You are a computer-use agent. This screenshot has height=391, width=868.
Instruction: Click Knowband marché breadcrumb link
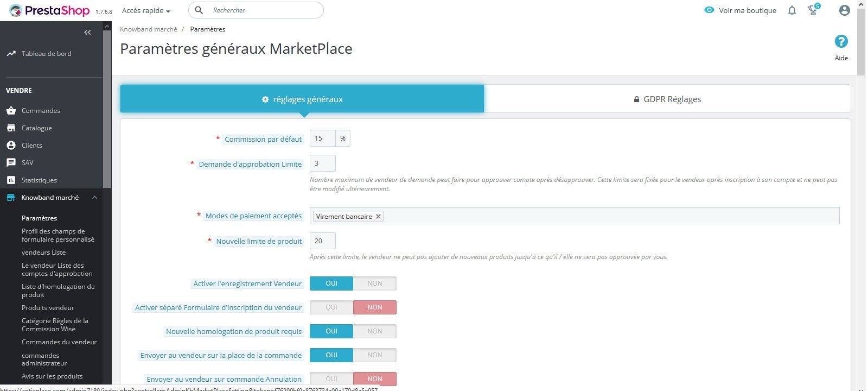[x=149, y=29]
